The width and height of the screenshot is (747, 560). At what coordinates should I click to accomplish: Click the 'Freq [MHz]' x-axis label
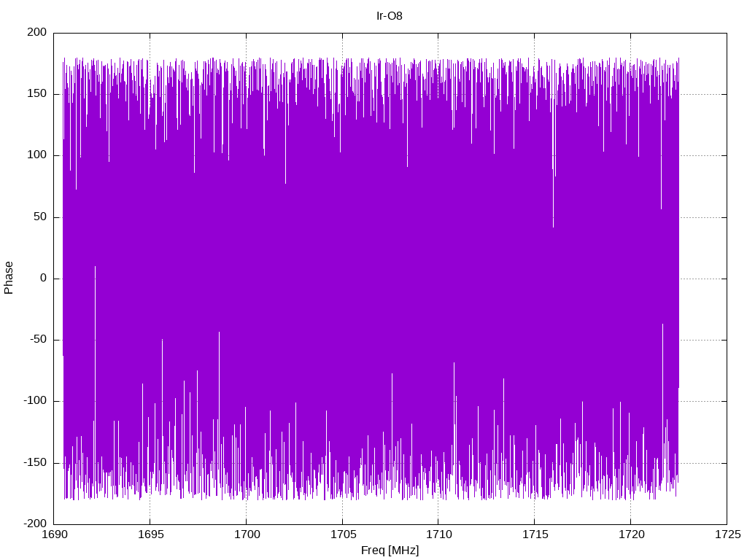(390, 550)
